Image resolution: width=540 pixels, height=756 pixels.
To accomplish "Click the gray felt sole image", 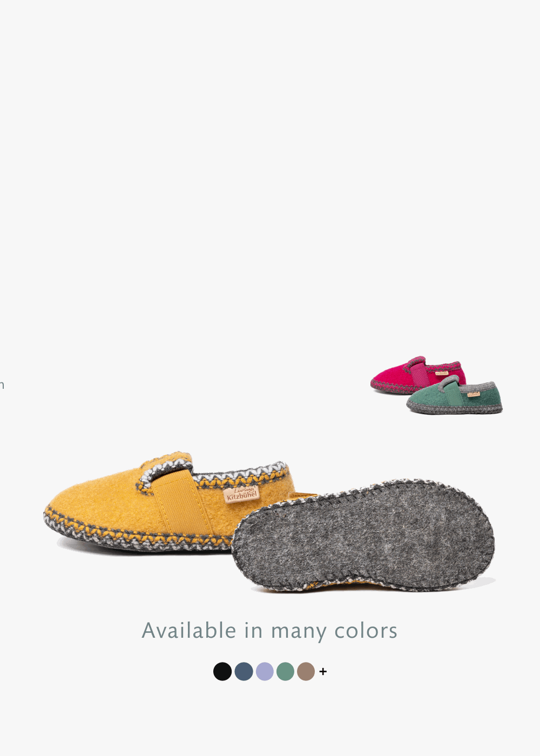I will (x=363, y=535).
